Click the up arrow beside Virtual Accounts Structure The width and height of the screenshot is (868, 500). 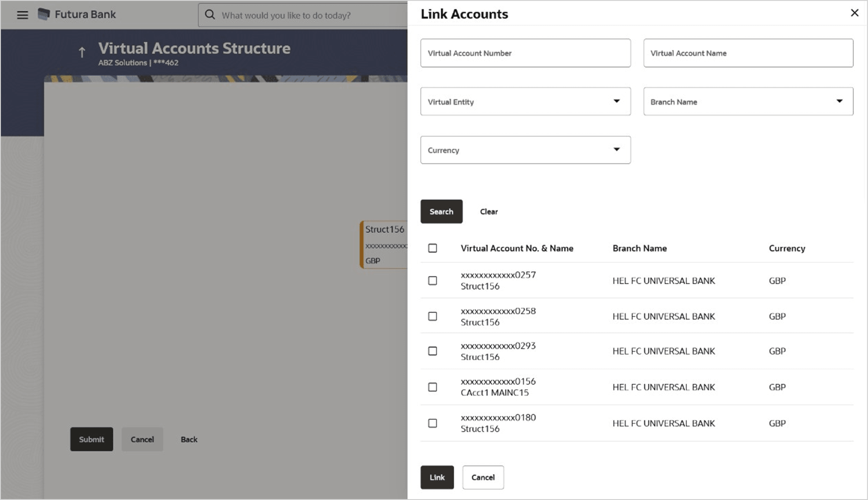click(x=81, y=52)
